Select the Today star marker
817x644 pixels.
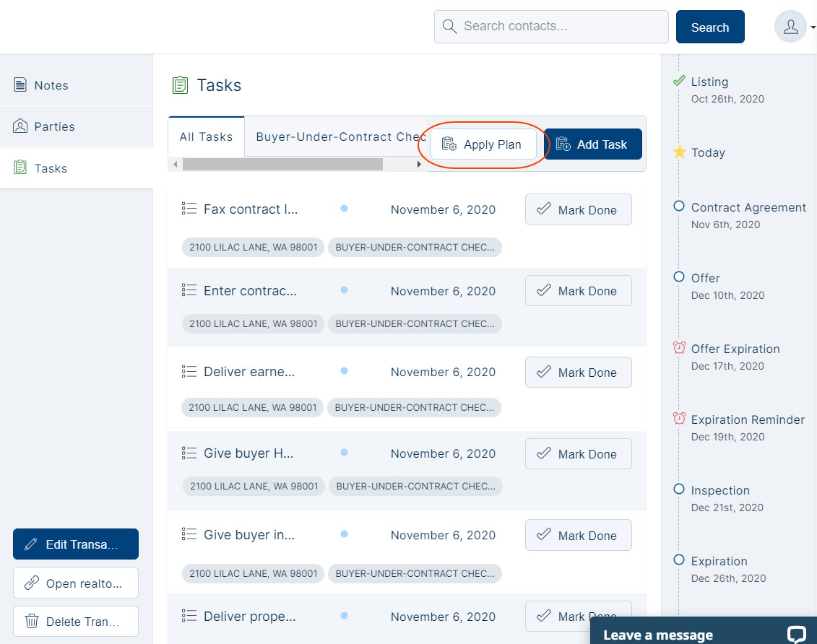(x=680, y=152)
